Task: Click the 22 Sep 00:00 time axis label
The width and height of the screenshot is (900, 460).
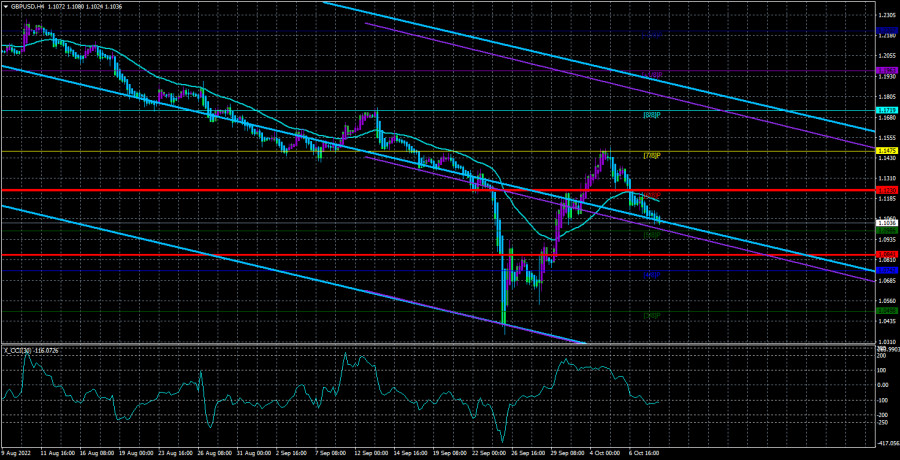Action: coord(484,453)
